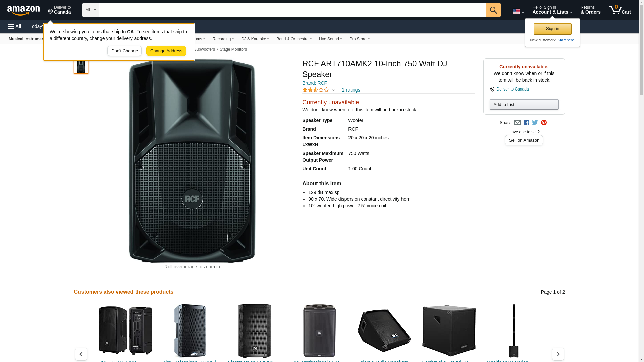
Task: Open the All hamburger menu
Action: pos(15,26)
